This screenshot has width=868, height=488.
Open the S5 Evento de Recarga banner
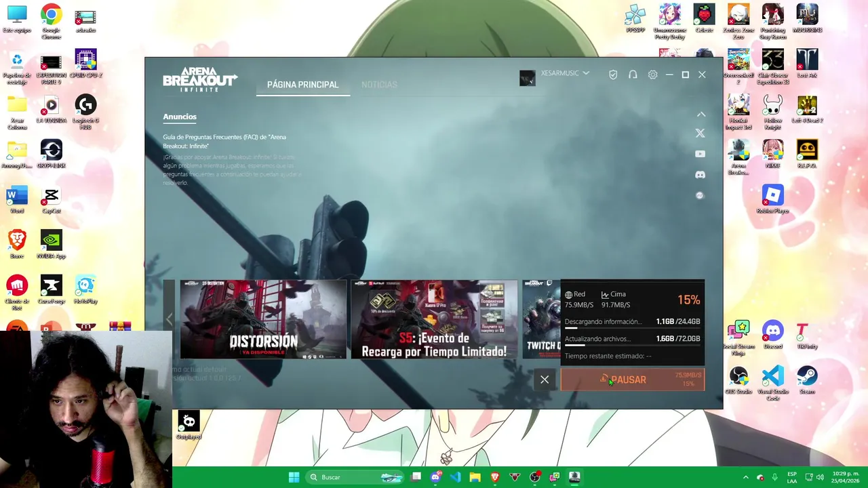point(434,319)
